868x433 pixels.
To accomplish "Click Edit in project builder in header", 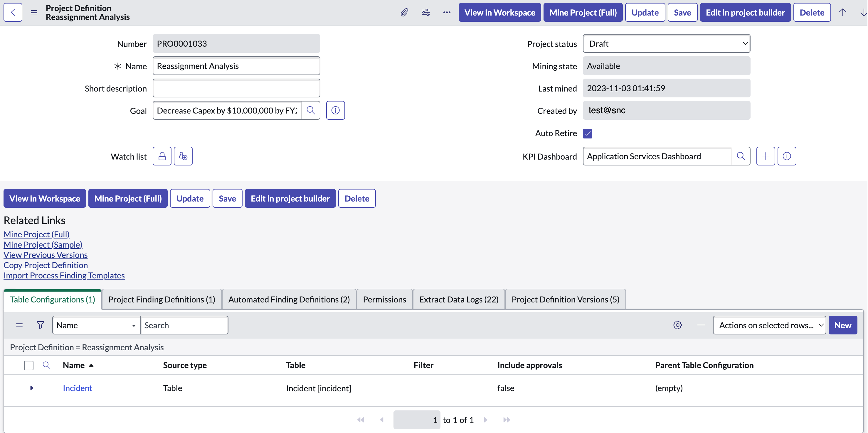I will click(x=745, y=12).
